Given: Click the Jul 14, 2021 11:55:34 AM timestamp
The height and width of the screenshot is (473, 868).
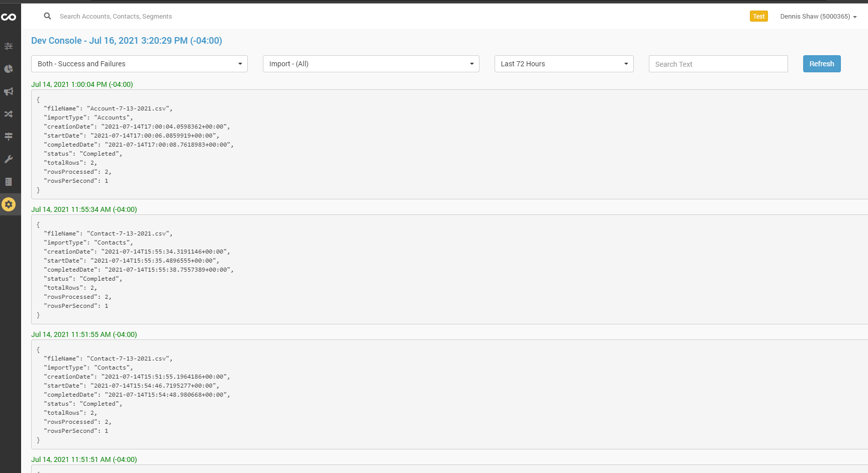Looking at the screenshot, I should click(x=84, y=209).
